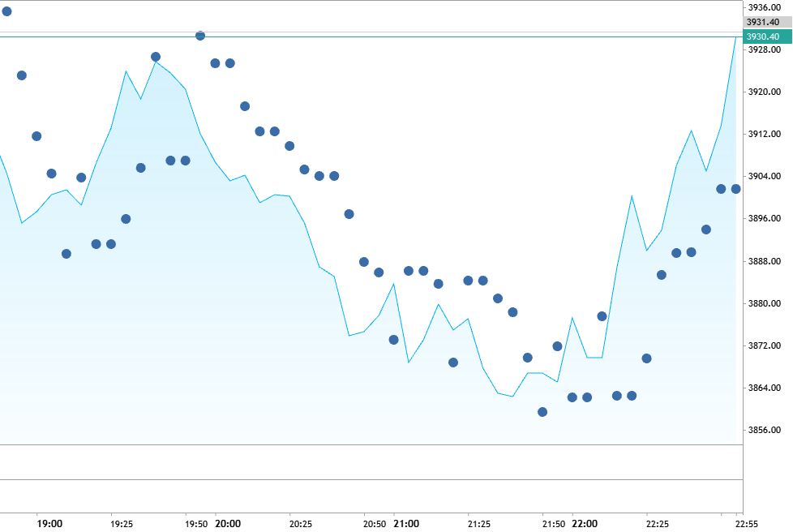793x532 pixels.
Task: Click the gray 3931.40 price label
Action: click(x=762, y=22)
